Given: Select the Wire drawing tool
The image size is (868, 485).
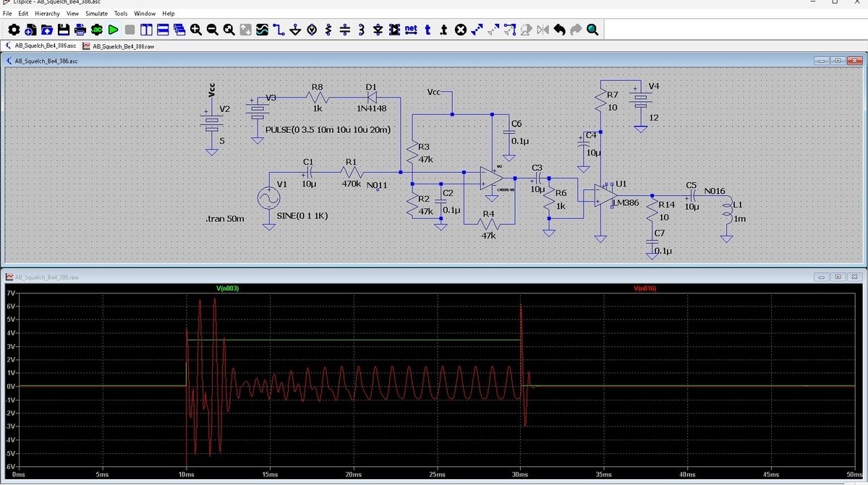Looking at the screenshot, I should [x=277, y=30].
